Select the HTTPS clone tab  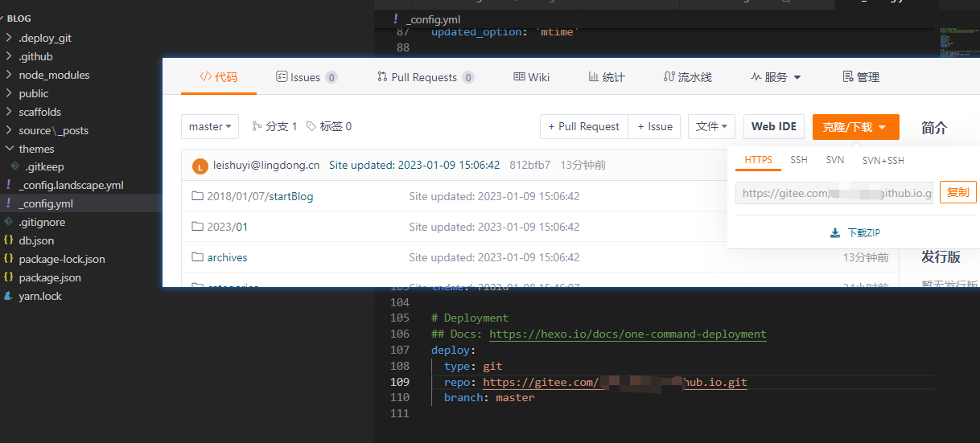pos(758,160)
